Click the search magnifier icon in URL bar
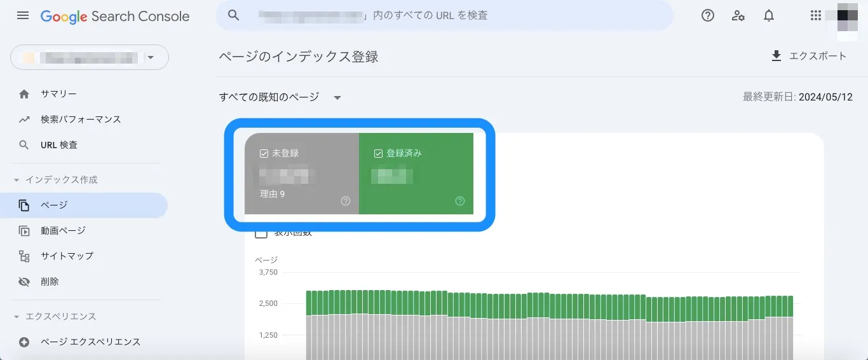 234,15
